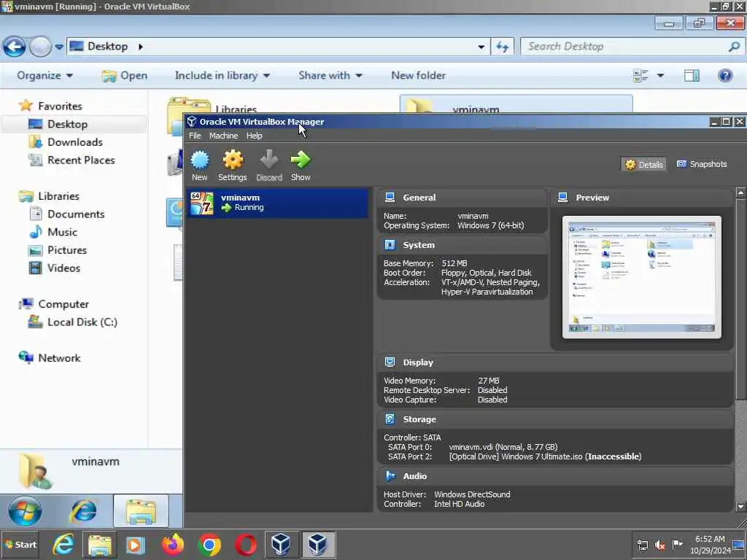Select Computer in navigation pane
The height and width of the screenshot is (560, 747).
[x=63, y=304]
